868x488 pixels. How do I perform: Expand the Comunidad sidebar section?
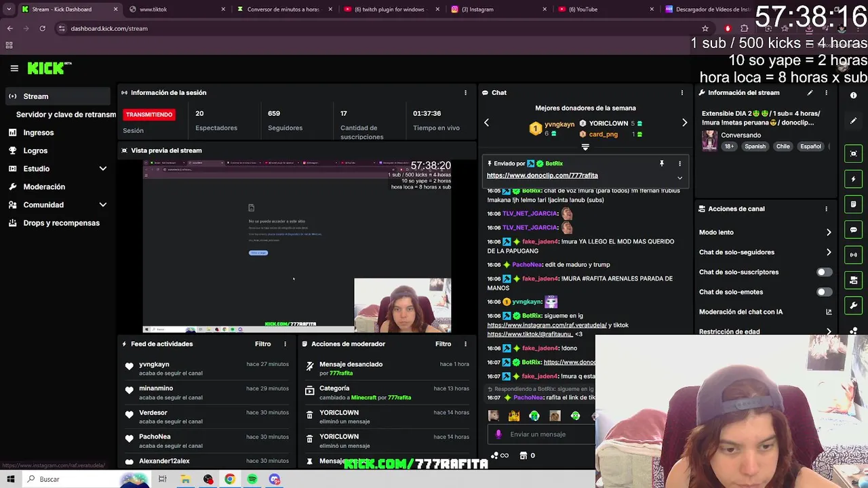(103, 205)
